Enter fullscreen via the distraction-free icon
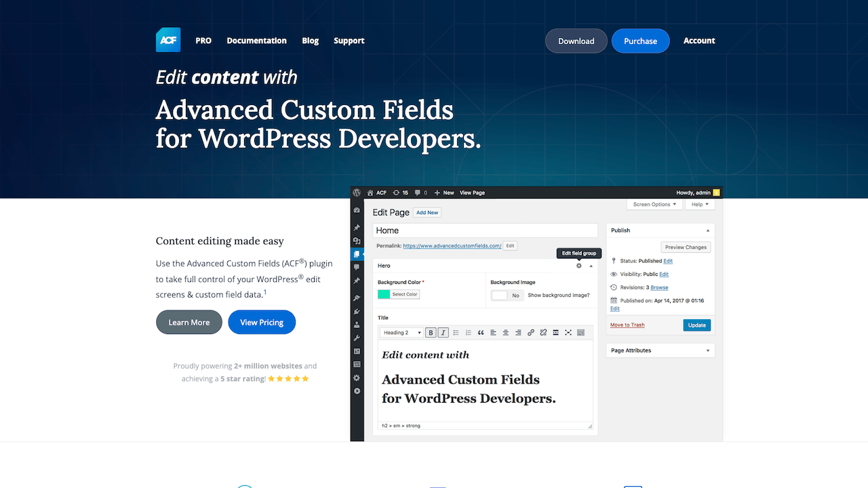This screenshot has height=488, width=868. click(568, 333)
